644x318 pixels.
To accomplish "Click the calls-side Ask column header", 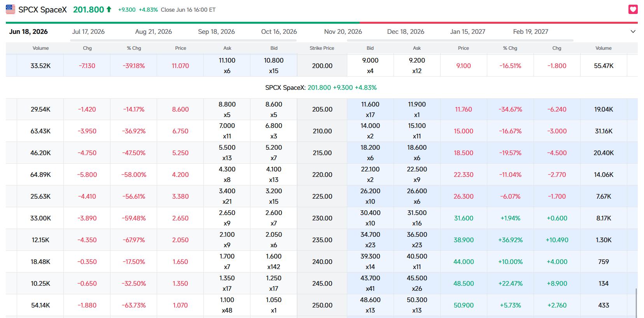I will pos(227,48).
